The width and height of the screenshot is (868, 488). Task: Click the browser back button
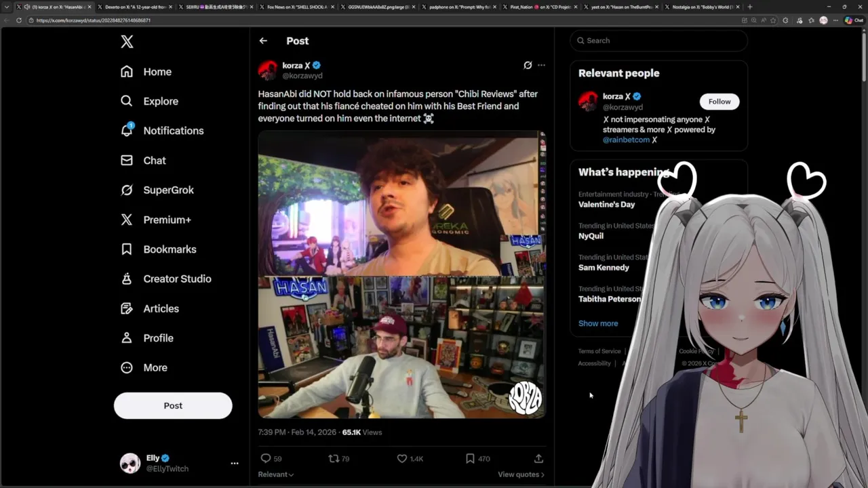[x=7, y=20]
